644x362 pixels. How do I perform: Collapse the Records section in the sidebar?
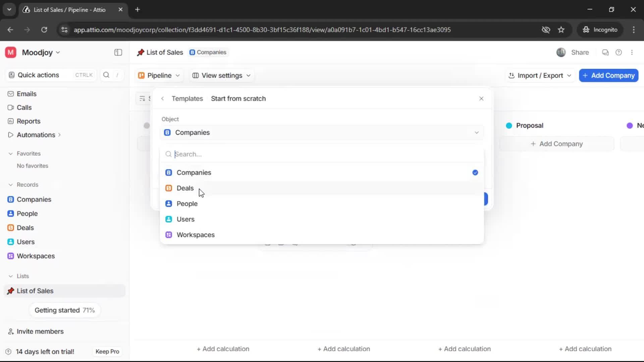click(x=11, y=185)
